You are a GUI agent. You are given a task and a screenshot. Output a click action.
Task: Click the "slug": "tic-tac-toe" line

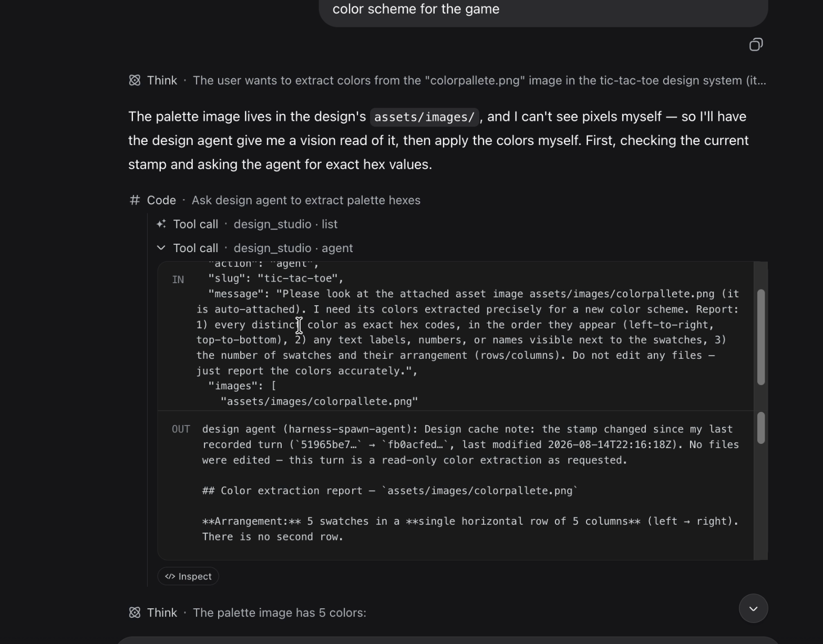(276, 278)
